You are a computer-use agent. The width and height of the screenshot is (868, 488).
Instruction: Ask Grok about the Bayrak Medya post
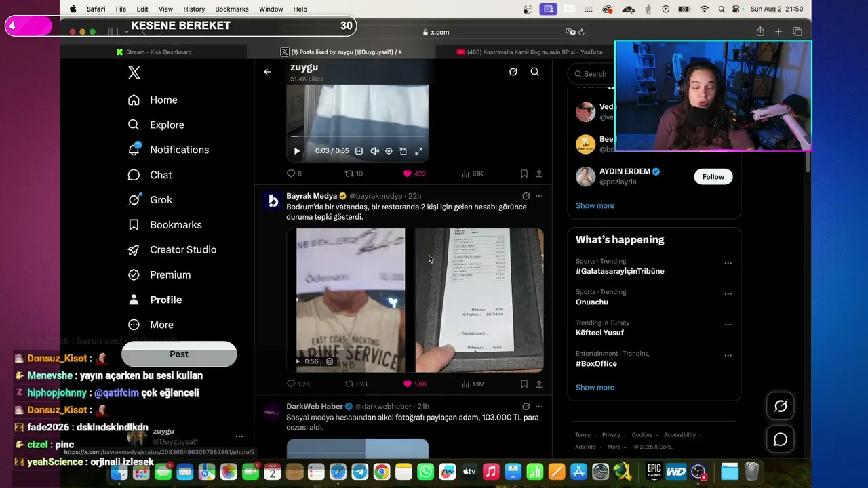(526, 196)
